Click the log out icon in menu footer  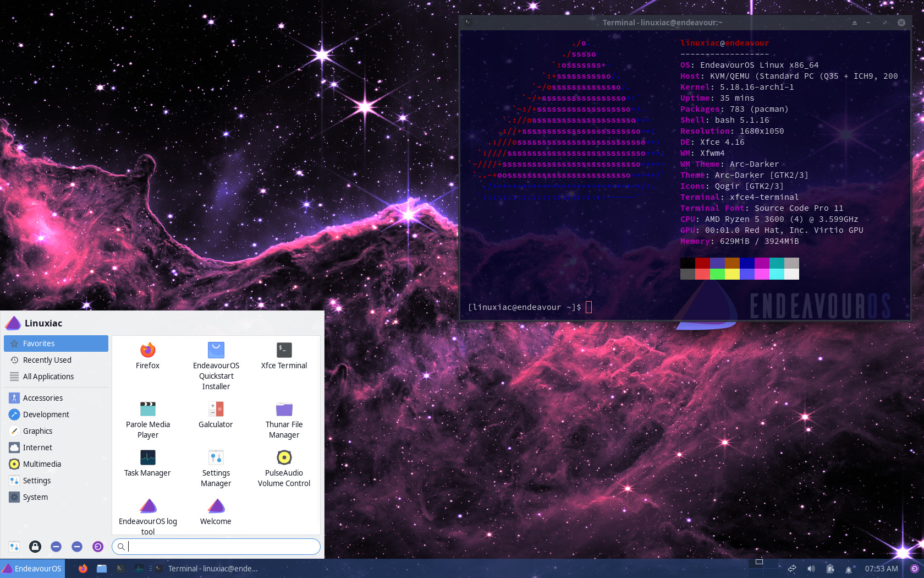click(98, 547)
